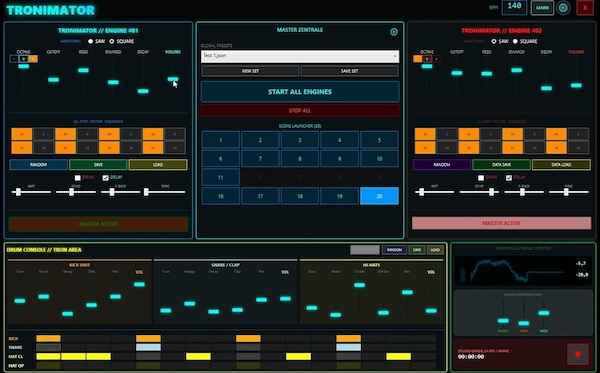Toggle step 2 of Engine #01 sequencer
The height and width of the screenshot is (373, 600).
tap(44, 134)
